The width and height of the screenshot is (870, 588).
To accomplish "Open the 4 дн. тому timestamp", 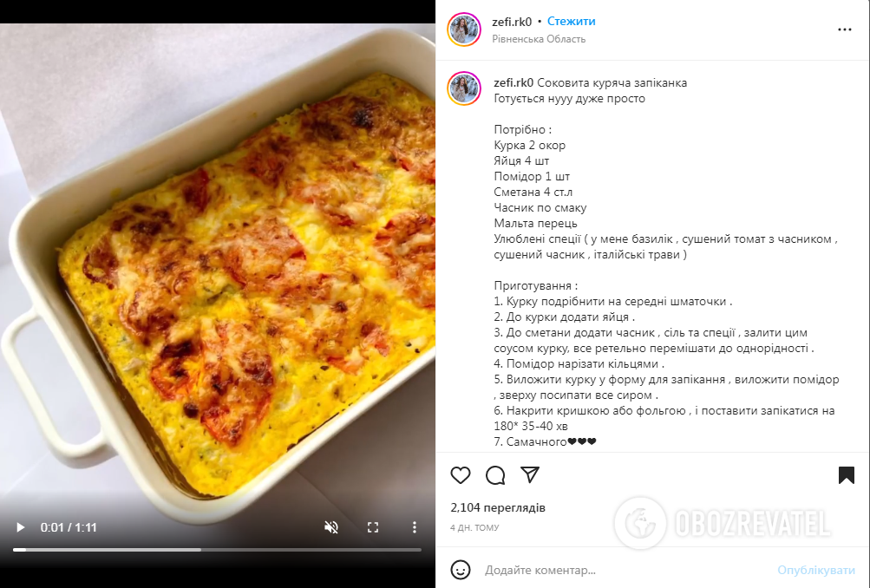I will (474, 527).
